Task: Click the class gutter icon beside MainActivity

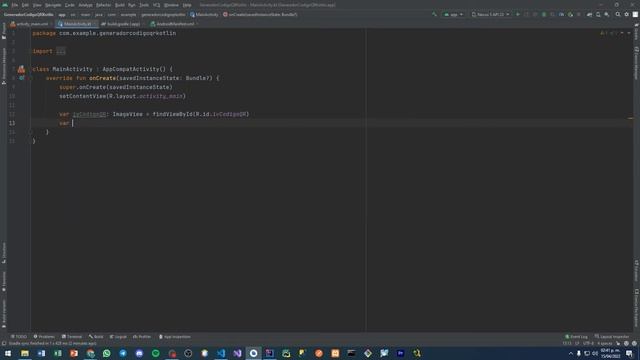Action: pyautogui.click(x=21, y=69)
